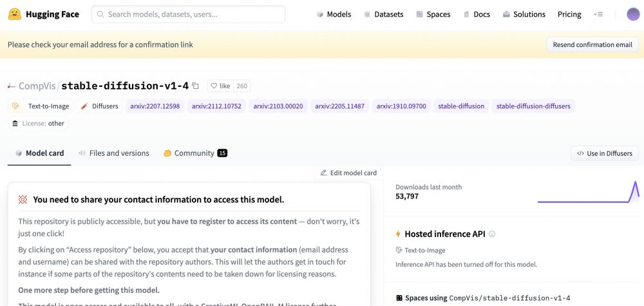Switch to the Files and versions tab
The image size is (644, 306).
pos(114,153)
